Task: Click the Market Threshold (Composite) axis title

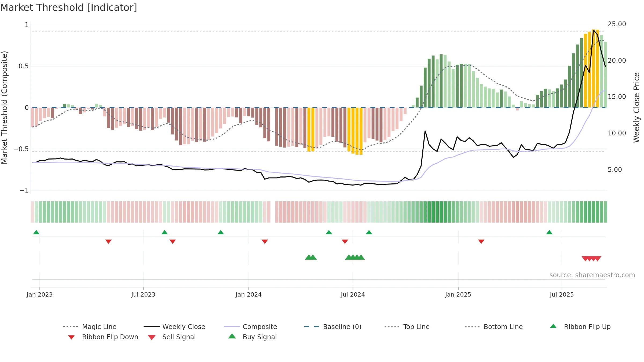Action: click(x=4, y=108)
